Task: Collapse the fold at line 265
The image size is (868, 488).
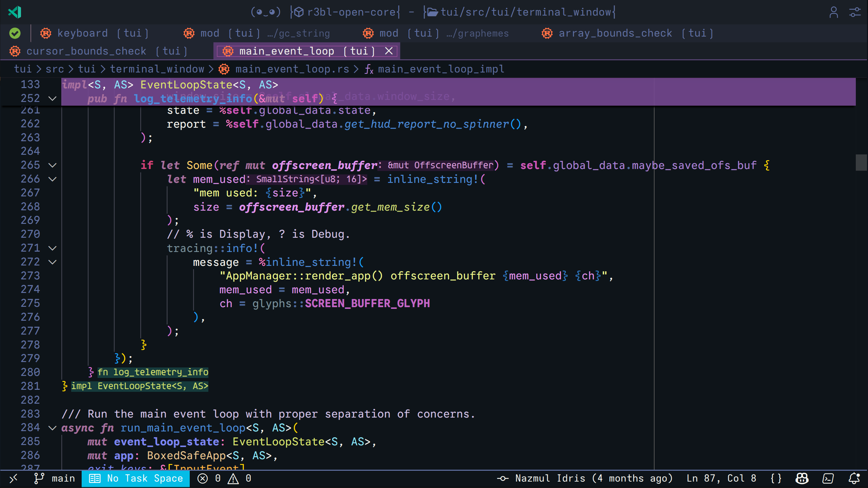Action: (x=52, y=165)
